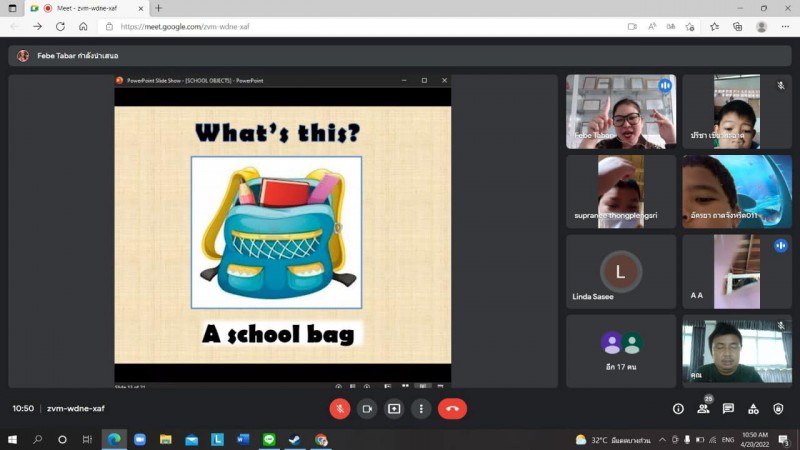Reload the page with the refresh icon

(x=60, y=27)
